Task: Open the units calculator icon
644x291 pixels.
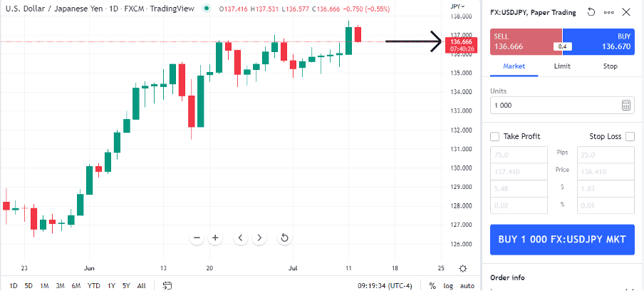Action: pyautogui.click(x=626, y=105)
